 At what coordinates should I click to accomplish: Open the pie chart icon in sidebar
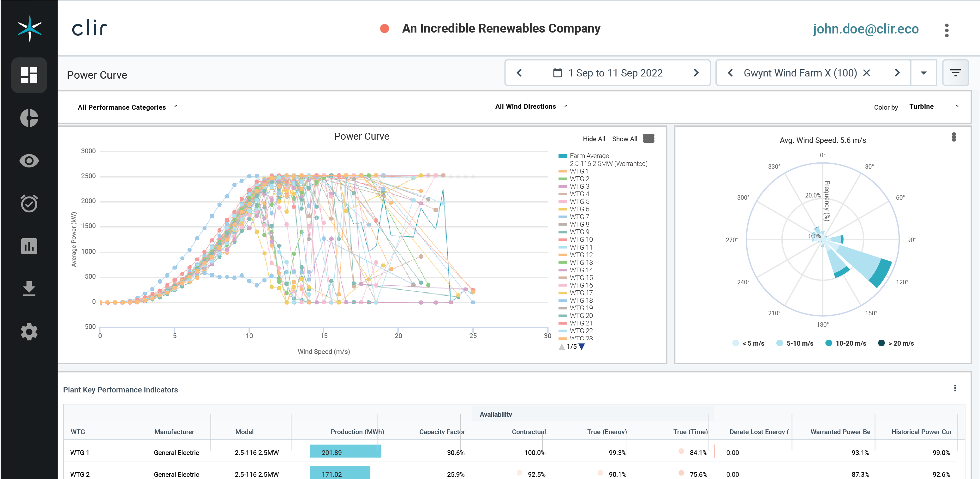[x=29, y=118]
